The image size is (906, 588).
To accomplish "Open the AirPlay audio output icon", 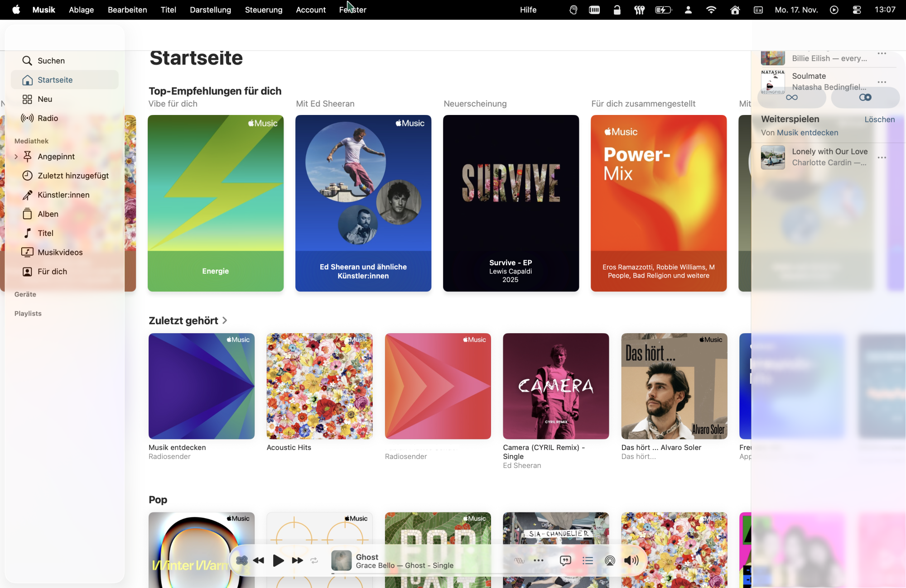I will (610, 561).
